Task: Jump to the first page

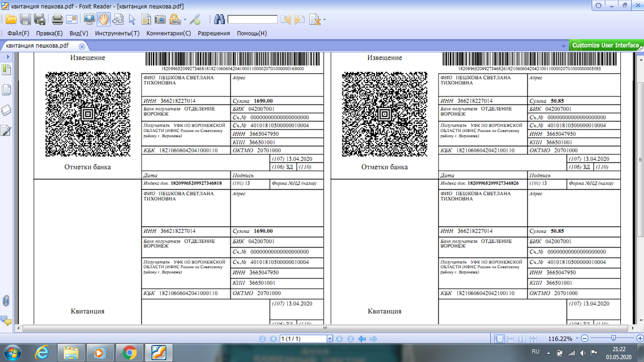Action: (263, 339)
